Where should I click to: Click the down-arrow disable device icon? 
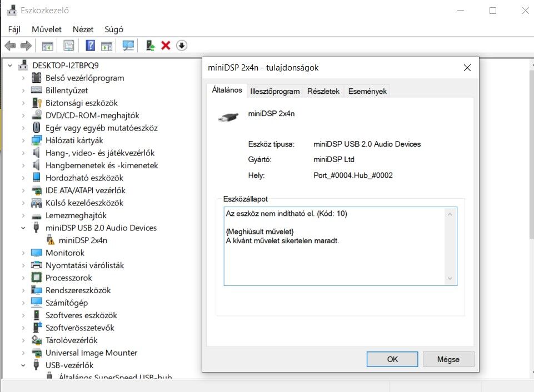point(182,46)
